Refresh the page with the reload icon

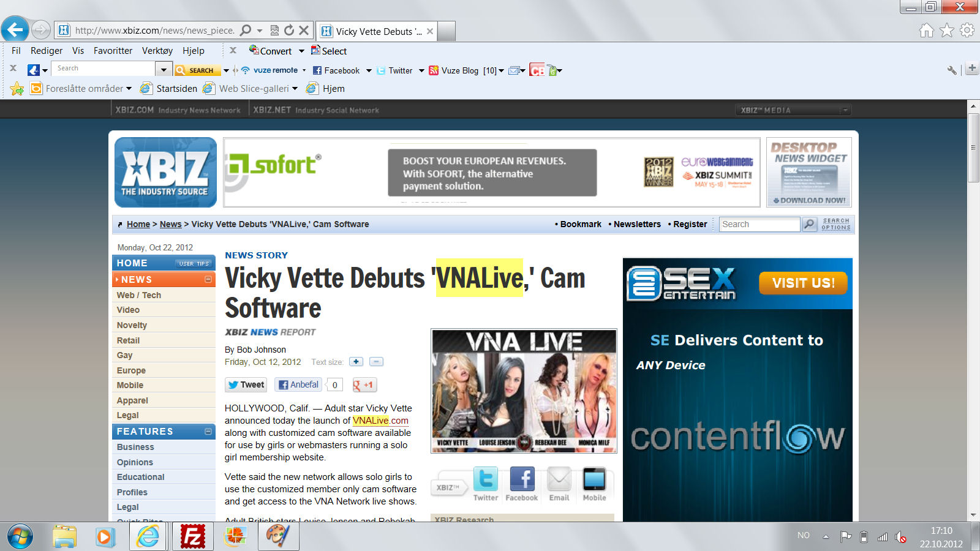point(289,30)
